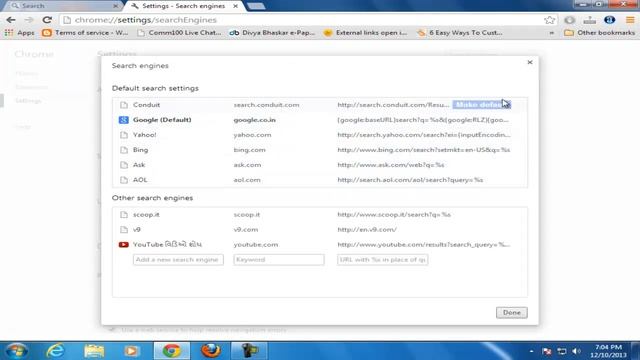This screenshot has height=360, width=640.
Task: Reload the page with the refresh icon
Action: (x=47, y=20)
